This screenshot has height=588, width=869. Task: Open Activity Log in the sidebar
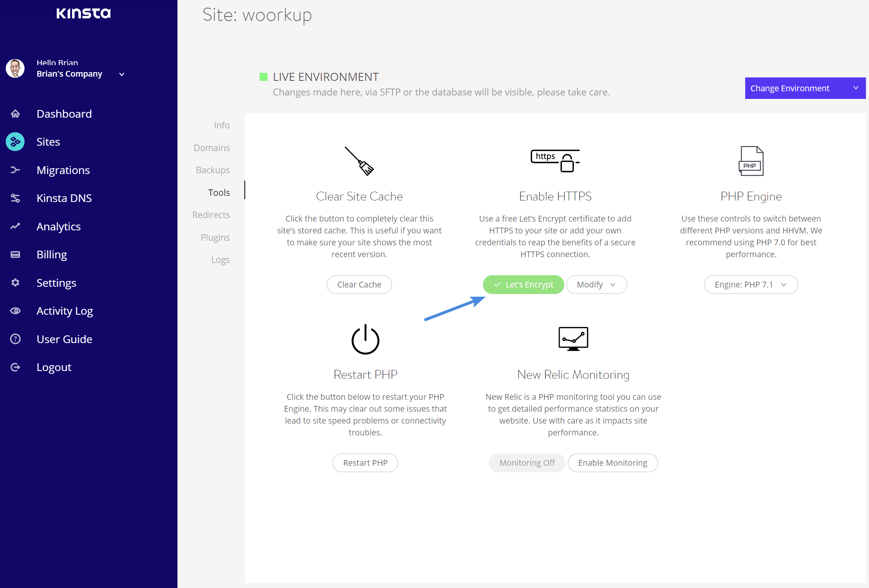pyautogui.click(x=65, y=311)
